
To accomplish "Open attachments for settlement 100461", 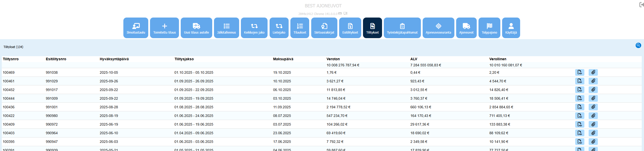I will 593,81.
